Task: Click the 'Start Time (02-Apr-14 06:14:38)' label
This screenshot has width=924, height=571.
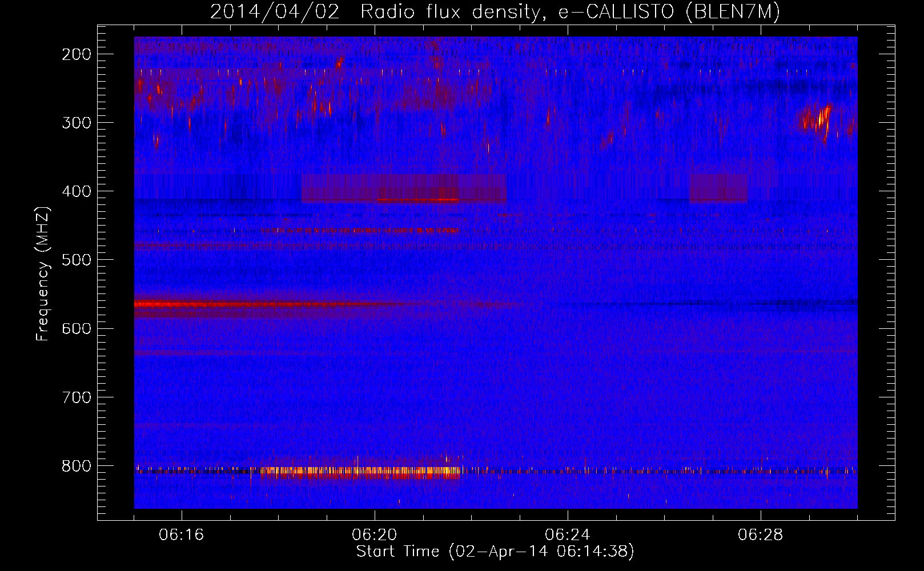Action: pos(495,552)
